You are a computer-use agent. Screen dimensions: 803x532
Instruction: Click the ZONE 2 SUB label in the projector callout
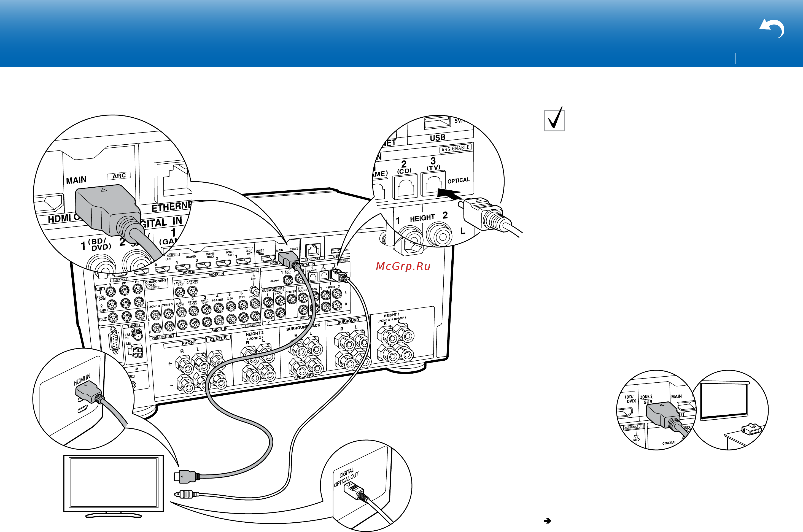646,399
